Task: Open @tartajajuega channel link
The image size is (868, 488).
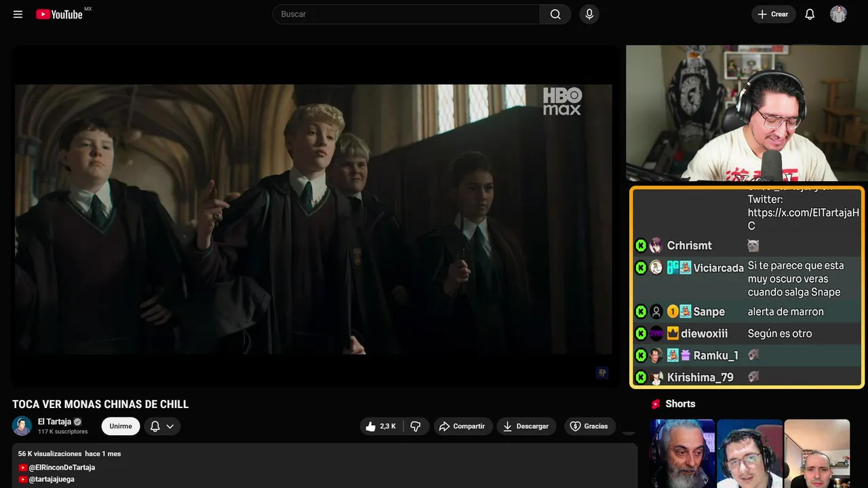Action: pos(52,479)
